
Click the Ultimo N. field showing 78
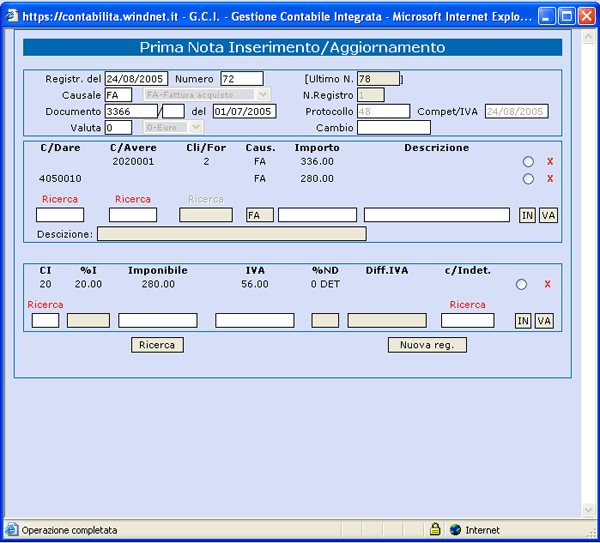pos(378,79)
